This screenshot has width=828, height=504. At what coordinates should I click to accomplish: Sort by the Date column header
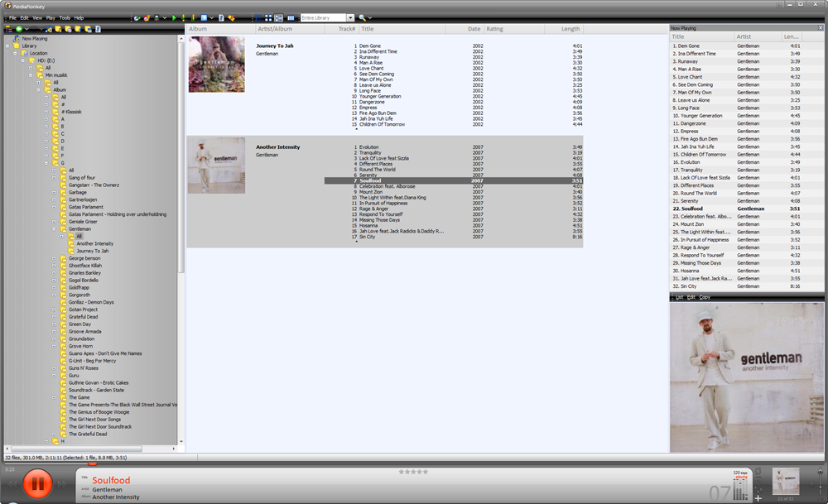465,29
